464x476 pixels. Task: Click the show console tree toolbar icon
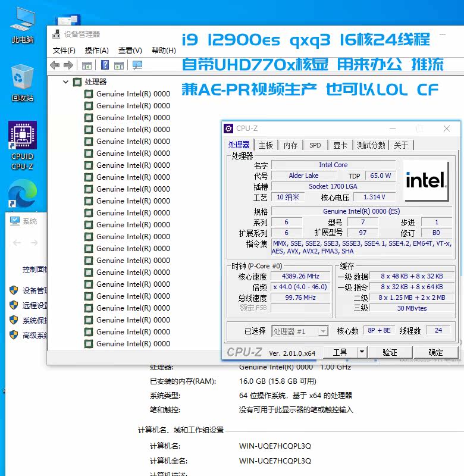click(86, 65)
